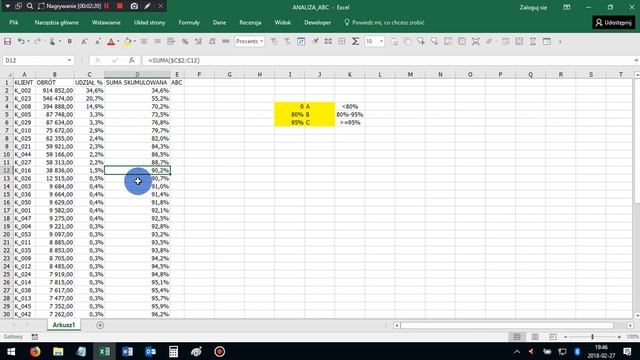Expand the formula bar chevron
This screenshot has height=360, width=640.
pos(636,60)
